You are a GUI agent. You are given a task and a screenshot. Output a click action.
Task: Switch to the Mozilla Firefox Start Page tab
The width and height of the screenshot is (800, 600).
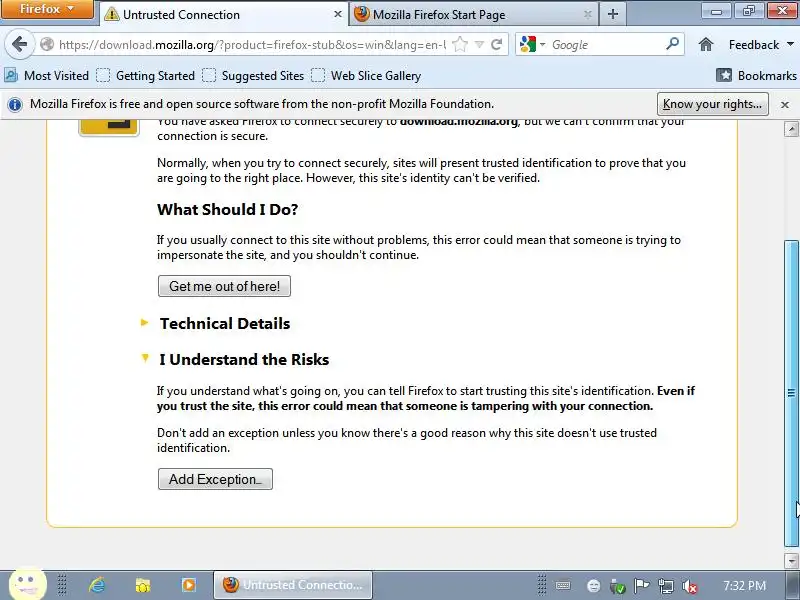(472, 14)
